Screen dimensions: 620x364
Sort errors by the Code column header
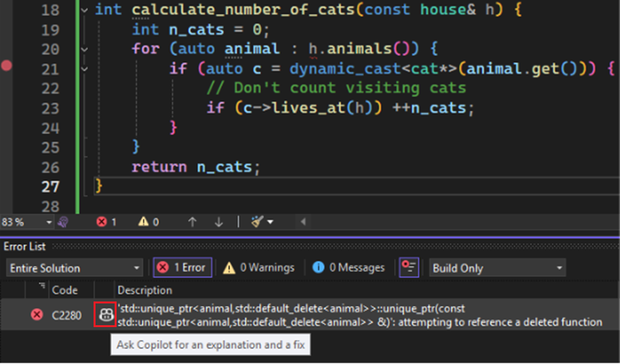[65, 290]
